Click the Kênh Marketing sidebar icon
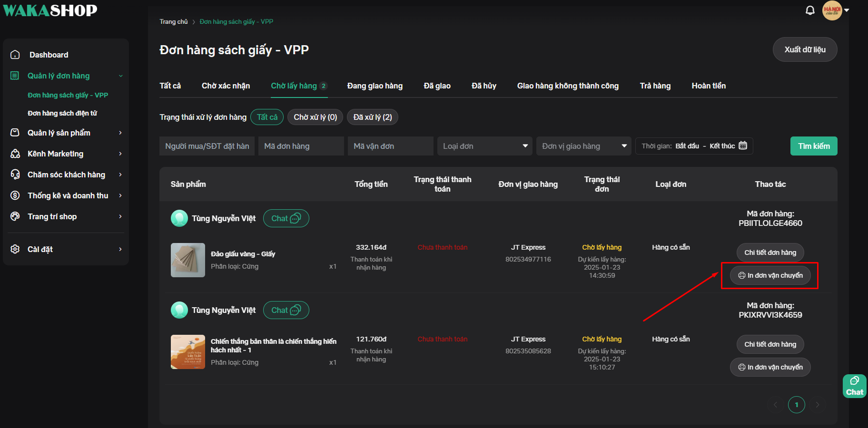This screenshot has height=428, width=868. pyautogui.click(x=15, y=154)
